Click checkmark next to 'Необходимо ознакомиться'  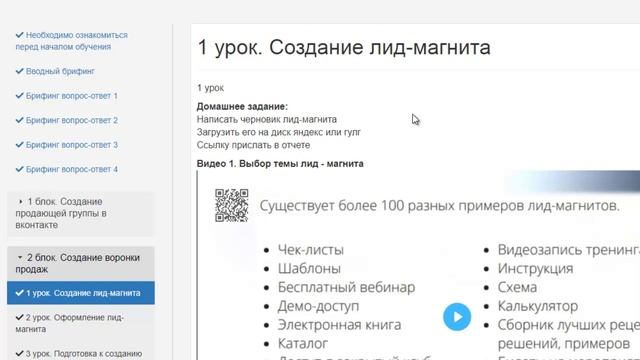click(20, 35)
